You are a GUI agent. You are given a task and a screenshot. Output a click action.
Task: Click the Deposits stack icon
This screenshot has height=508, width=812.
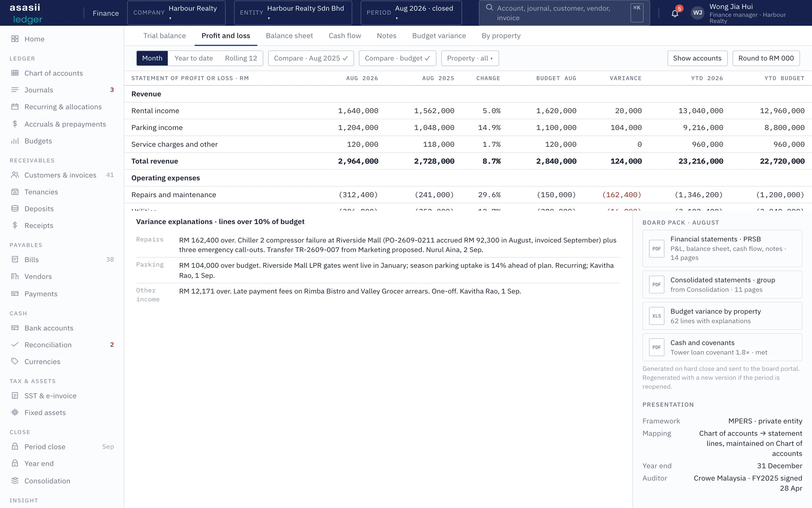pyautogui.click(x=15, y=209)
